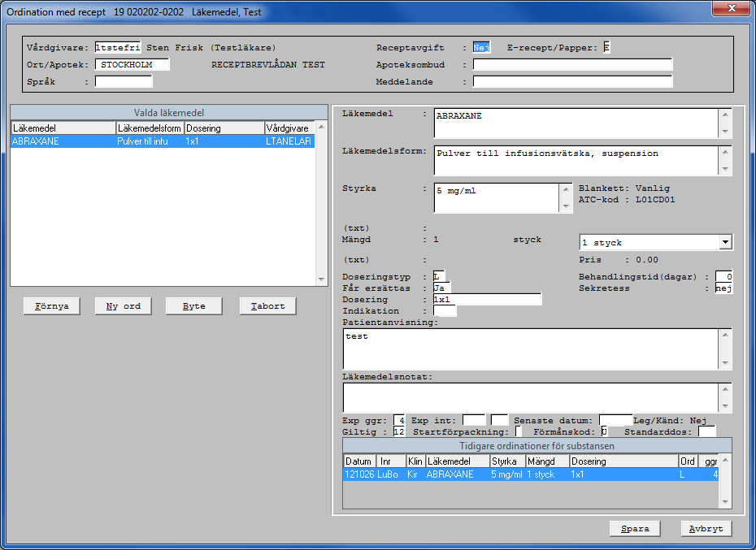
Task: Click scroll-up arrow of Läkemedelsnotat box
Action: point(725,389)
